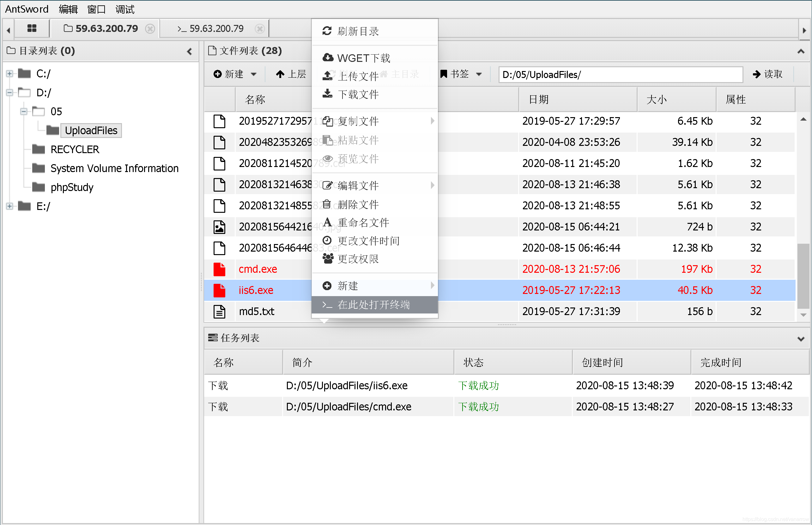Click the plus icon beside 新建 in menu

point(327,286)
